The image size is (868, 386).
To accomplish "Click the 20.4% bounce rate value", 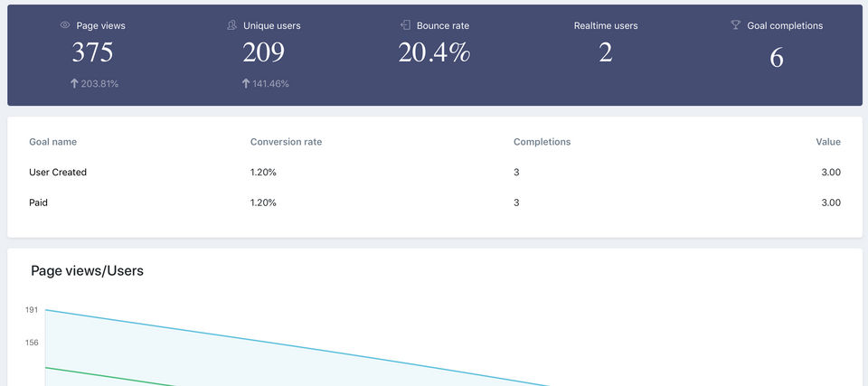I will (x=434, y=52).
